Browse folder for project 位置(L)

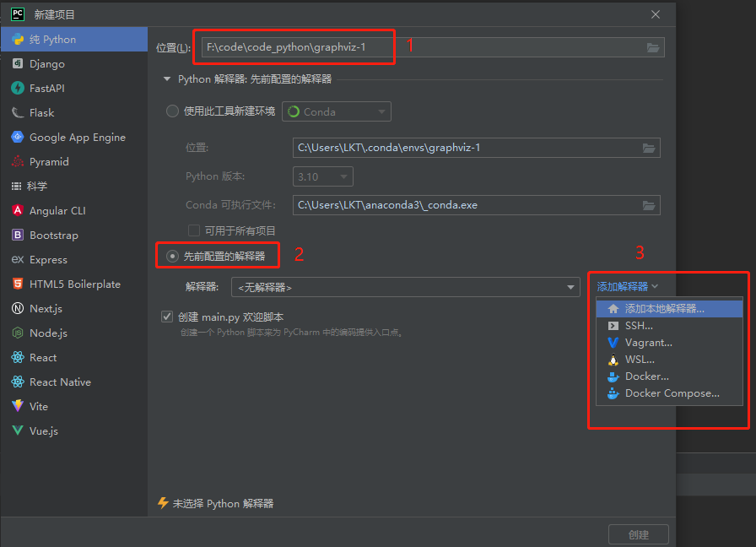(653, 47)
